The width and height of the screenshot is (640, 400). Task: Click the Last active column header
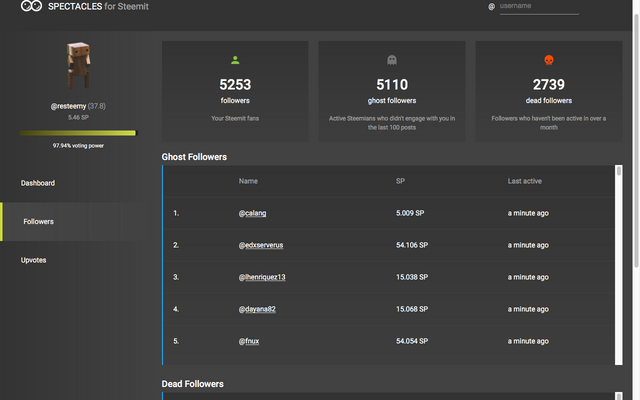coord(524,181)
